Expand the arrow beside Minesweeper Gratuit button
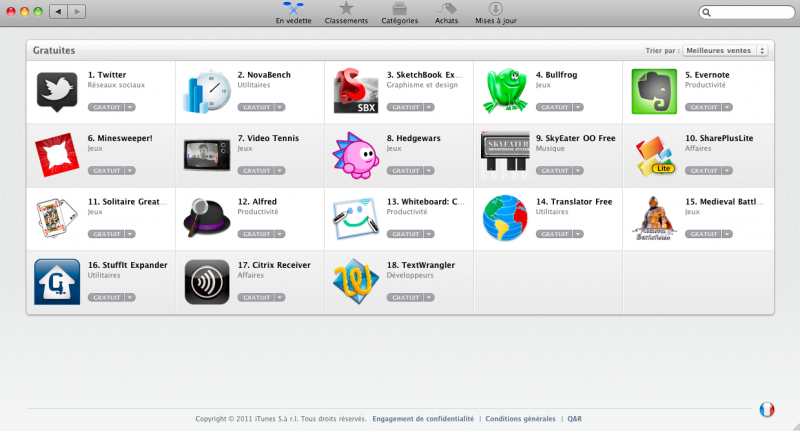Screen dimensions: 800x431 click(x=130, y=170)
